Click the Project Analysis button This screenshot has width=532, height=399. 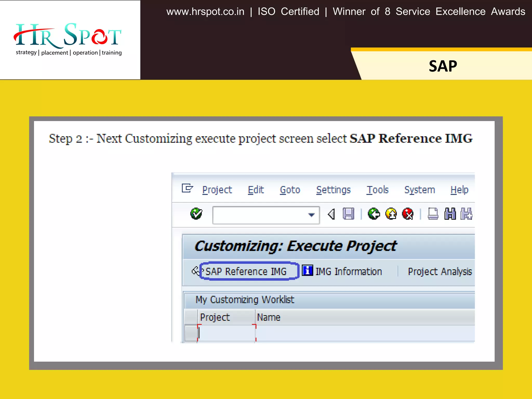440,271
